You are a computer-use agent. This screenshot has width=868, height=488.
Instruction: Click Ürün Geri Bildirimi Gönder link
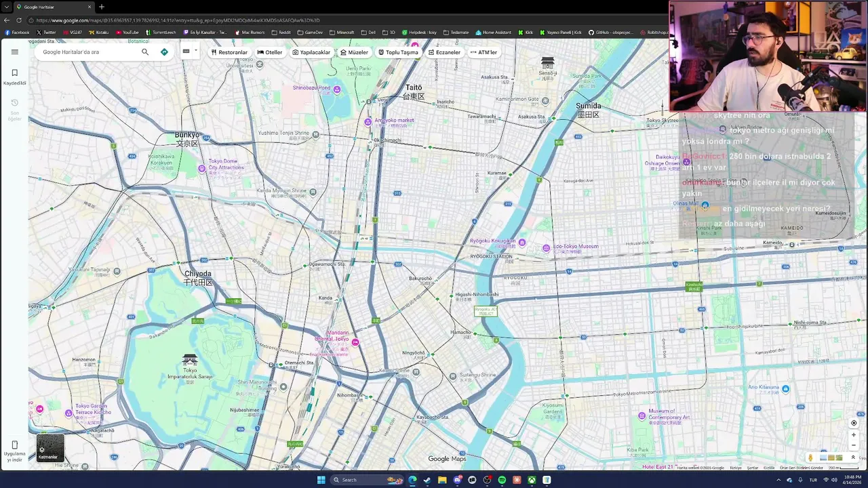tap(802, 468)
